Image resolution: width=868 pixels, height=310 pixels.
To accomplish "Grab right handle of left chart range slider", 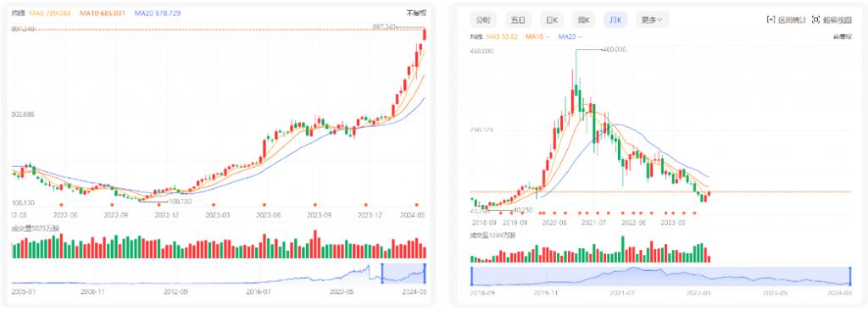I will tap(425, 274).
